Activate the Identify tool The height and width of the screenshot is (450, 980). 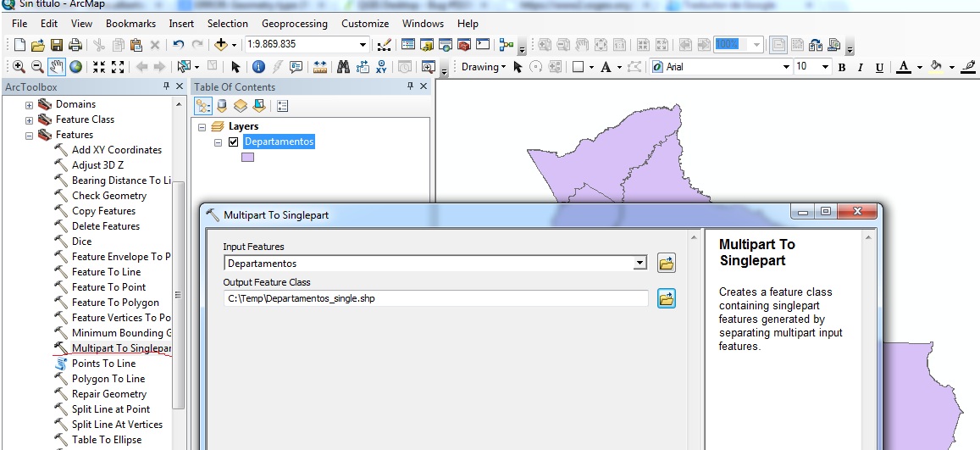(258, 67)
